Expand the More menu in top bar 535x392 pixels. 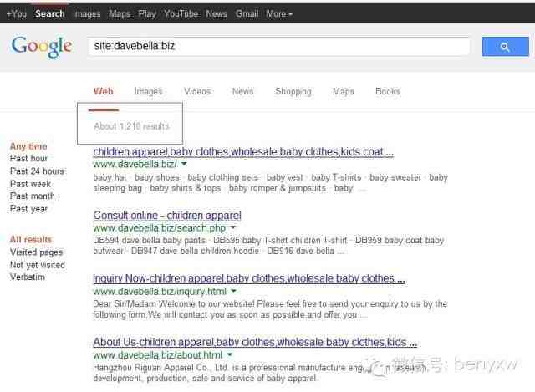pyautogui.click(x=279, y=14)
